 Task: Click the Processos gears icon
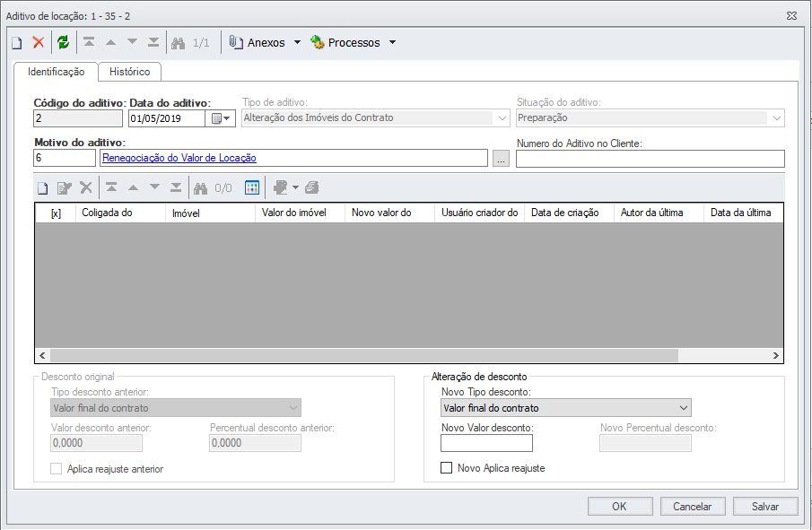click(317, 42)
